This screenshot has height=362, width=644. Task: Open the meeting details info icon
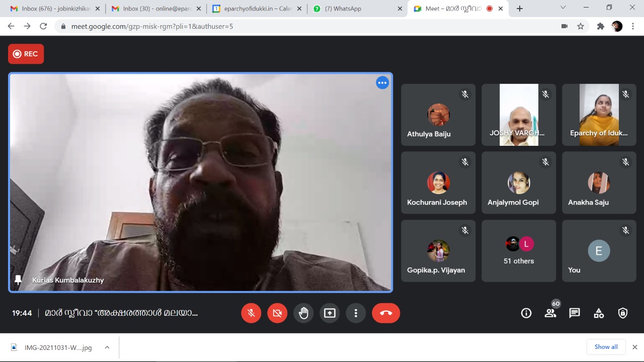(526, 313)
